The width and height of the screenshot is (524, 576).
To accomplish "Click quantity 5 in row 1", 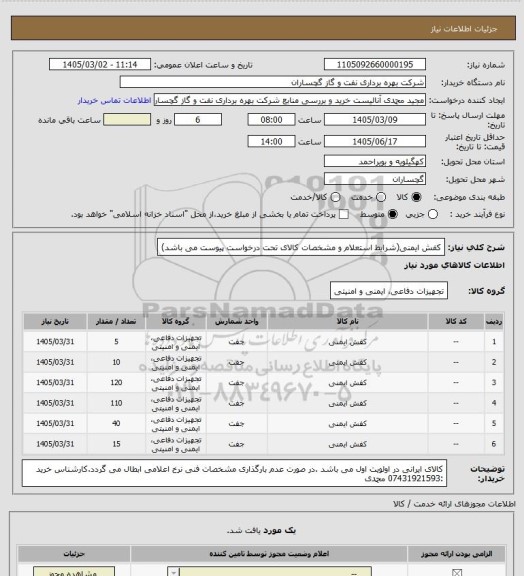I will [x=116, y=342].
